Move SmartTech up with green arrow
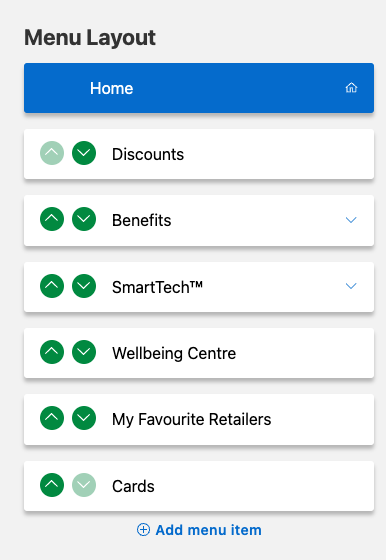 click(52, 286)
